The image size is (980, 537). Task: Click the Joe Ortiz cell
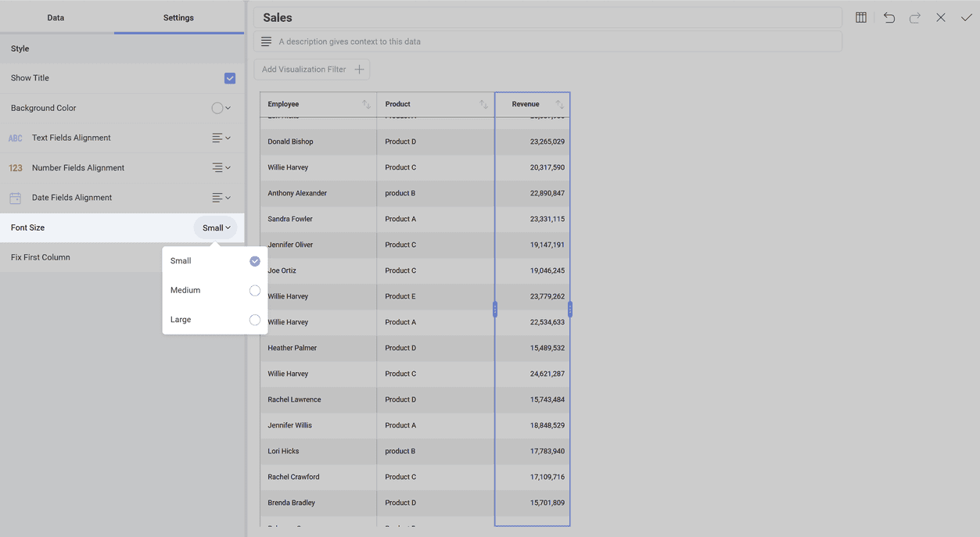pos(318,270)
